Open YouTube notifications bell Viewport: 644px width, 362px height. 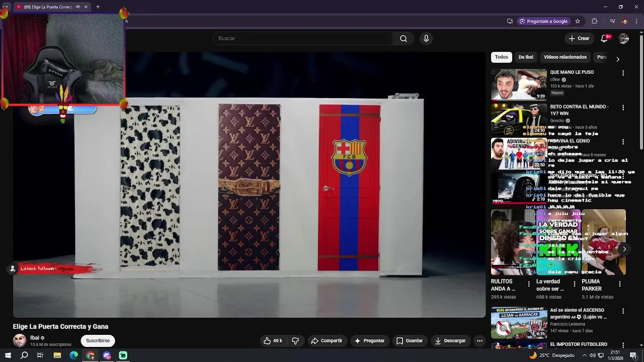pos(605,39)
